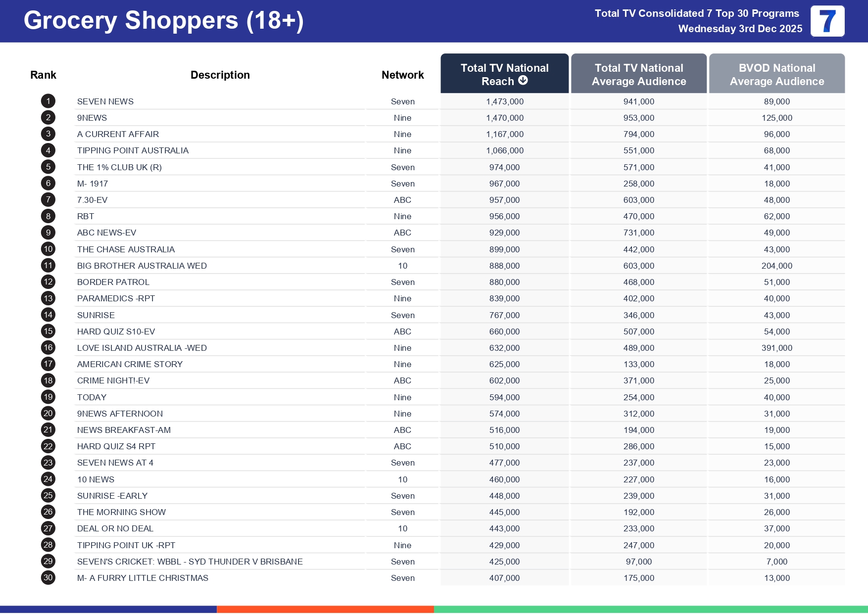The width and height of the screenshot is (868, 614).
Task: Select BVOD National Average Audience header
Action: [x=776, y=74]
